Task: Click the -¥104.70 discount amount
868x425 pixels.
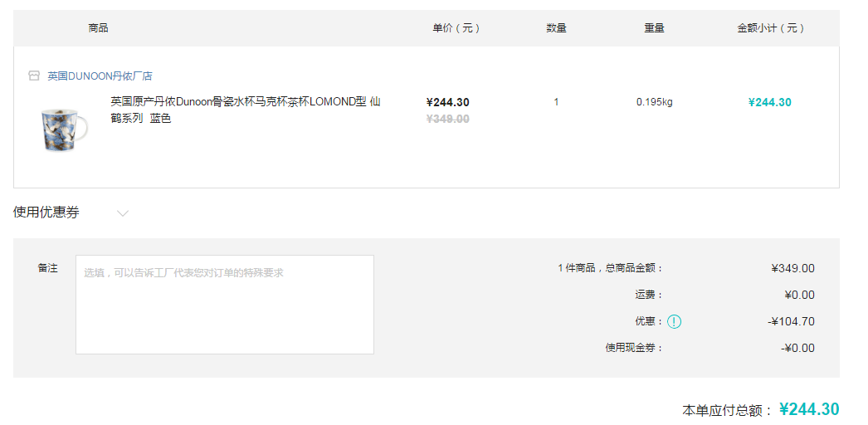Action: (x=791, y=321)
